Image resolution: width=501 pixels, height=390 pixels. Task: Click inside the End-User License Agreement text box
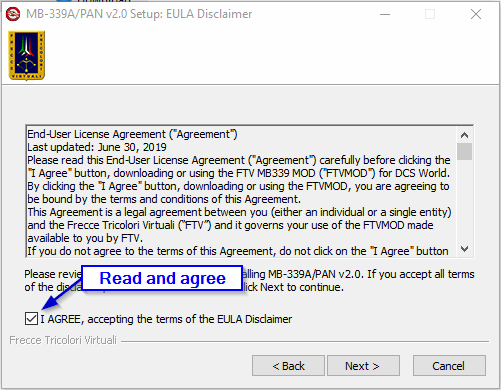click(x=242, y=192)
